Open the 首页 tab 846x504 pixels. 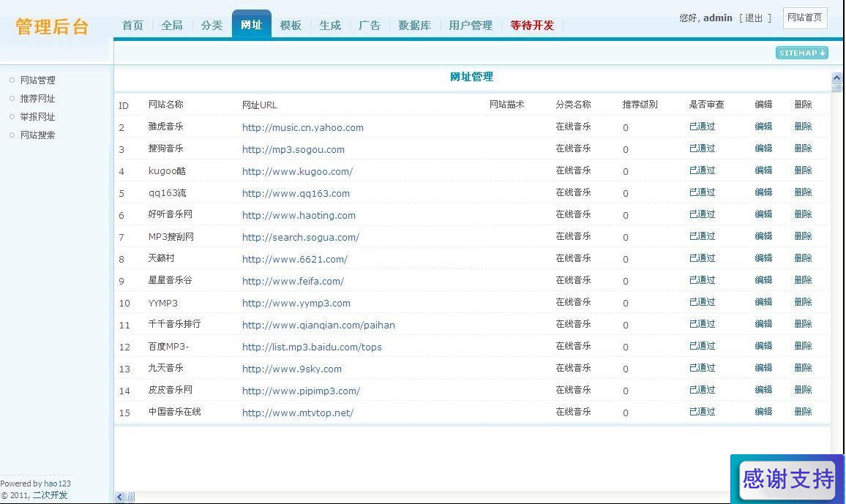[132, 26]
